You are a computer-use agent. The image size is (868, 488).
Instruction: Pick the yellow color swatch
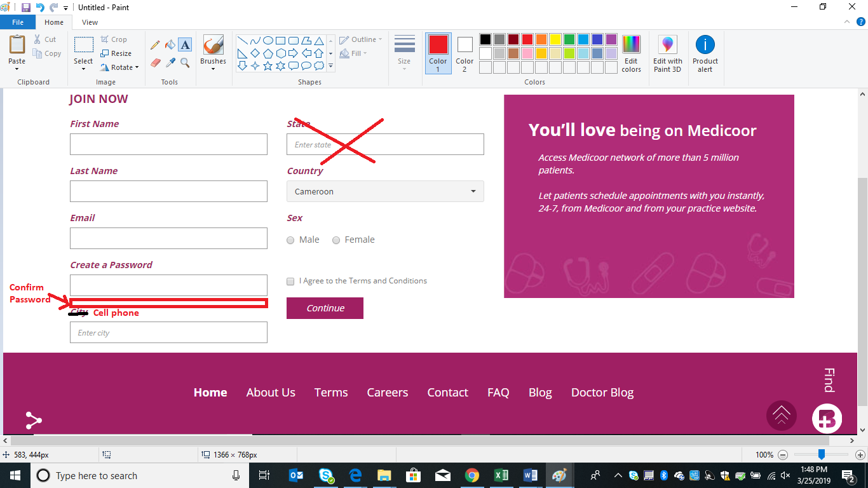click(x=555, y=39)
